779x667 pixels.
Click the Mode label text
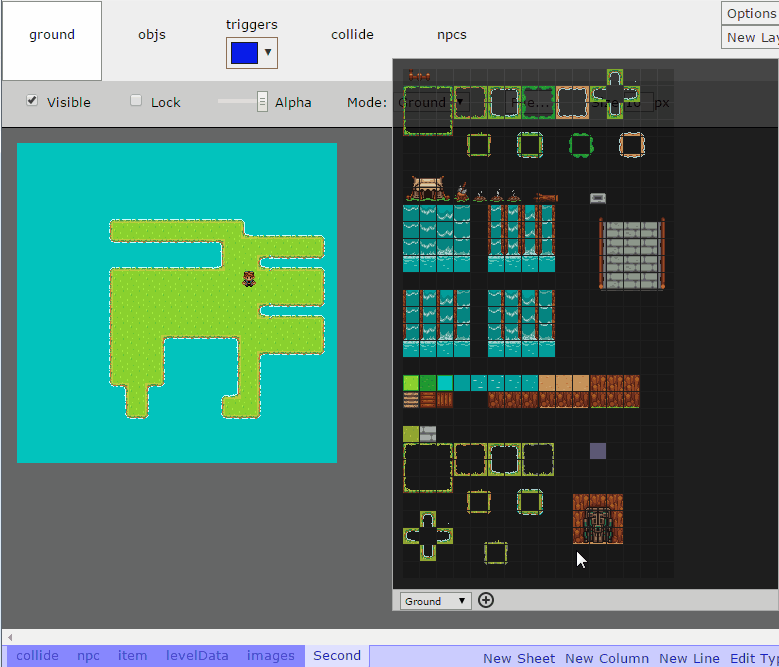tap(367, 102)
